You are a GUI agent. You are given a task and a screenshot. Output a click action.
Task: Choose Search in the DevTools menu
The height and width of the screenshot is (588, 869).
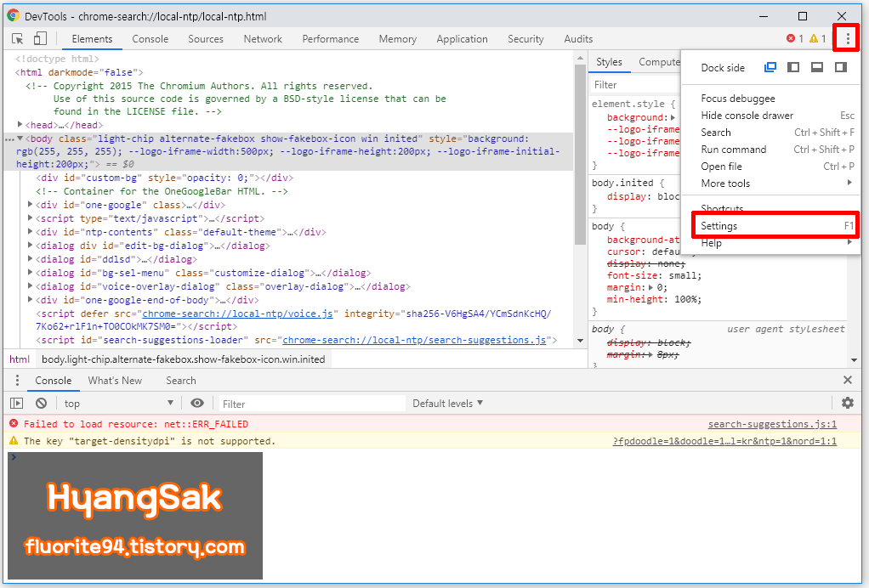click(770, 133)
